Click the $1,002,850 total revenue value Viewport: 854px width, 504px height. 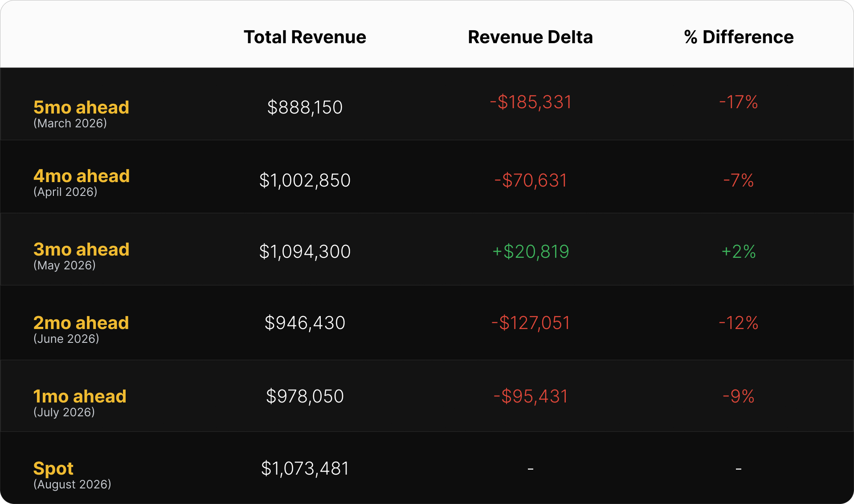click(x=305, y=180)
